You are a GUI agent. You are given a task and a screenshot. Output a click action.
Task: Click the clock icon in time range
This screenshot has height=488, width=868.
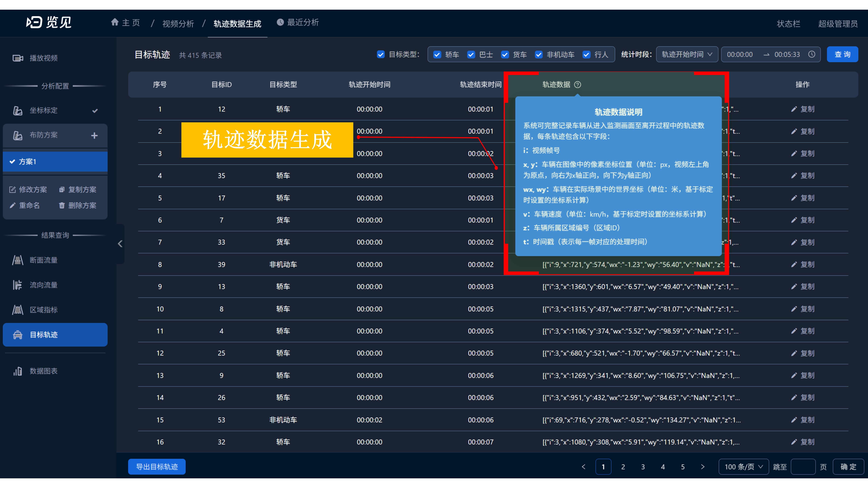(x=812, y=54)
